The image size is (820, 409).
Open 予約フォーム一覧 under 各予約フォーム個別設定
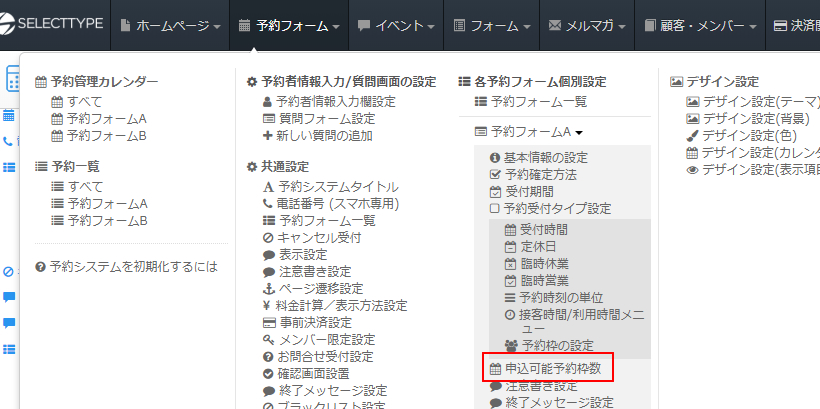(x=530, y=101)
